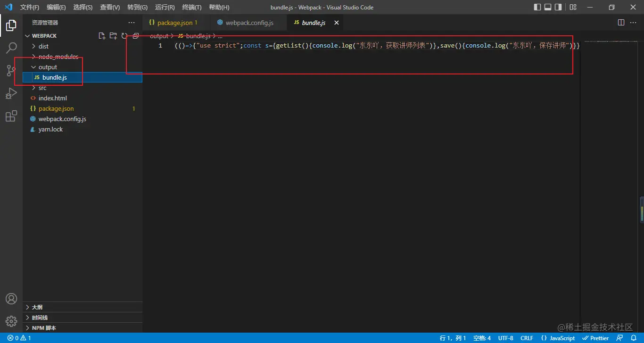Go to line via 行 1, 列 1 indicator
The height and width of the screenshot is (343, 644).
click(453, 338)
